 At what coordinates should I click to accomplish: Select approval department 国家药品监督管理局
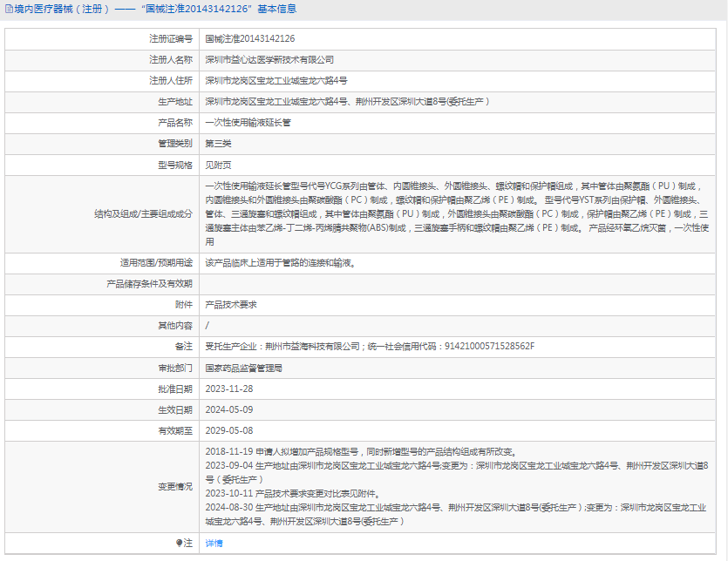(x=244, y=368)
